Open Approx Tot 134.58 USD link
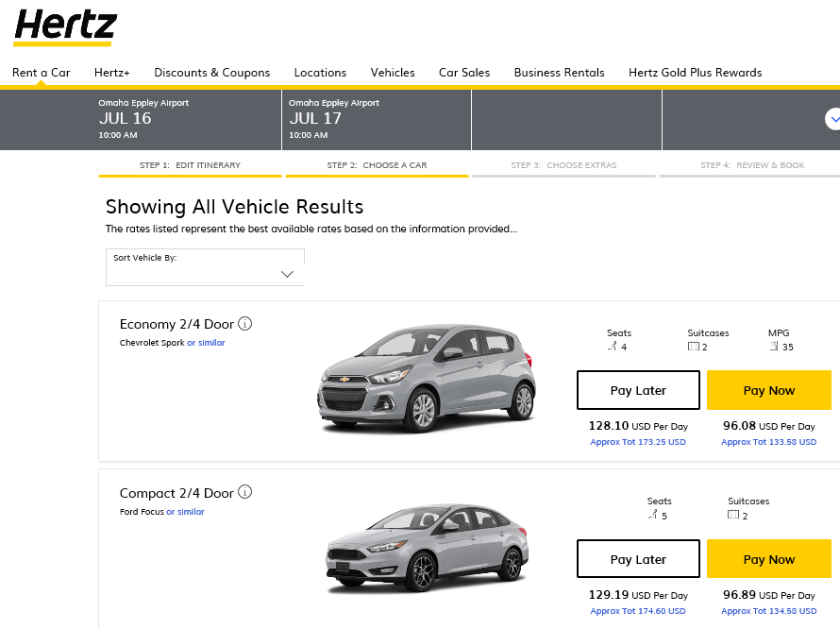The width and height of the screenshot is (840, 629). [769, 611]
